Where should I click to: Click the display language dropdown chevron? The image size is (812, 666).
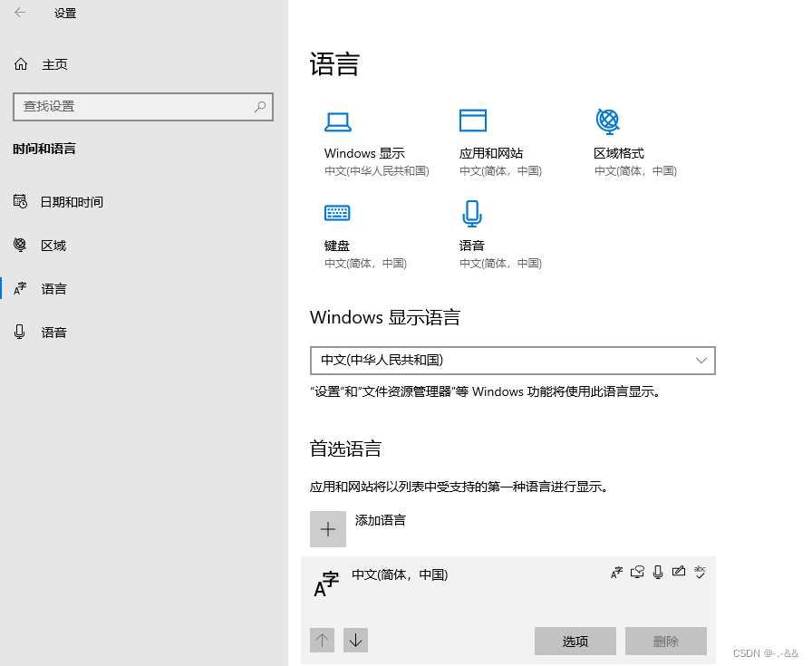pyautogui.click(x=701, y=361)
